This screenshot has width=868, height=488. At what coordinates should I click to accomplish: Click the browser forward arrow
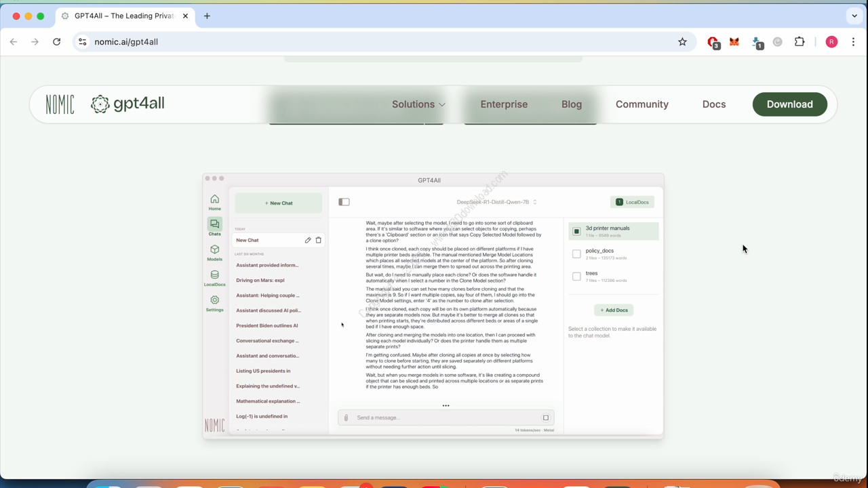tap(35, 42)
